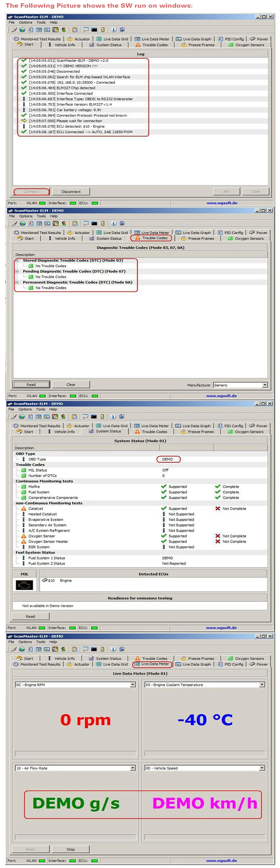The image size is (280, 868).
Task: Click the blue info icon in the Trouble Codes window toolbar
Action: [114, 223]
